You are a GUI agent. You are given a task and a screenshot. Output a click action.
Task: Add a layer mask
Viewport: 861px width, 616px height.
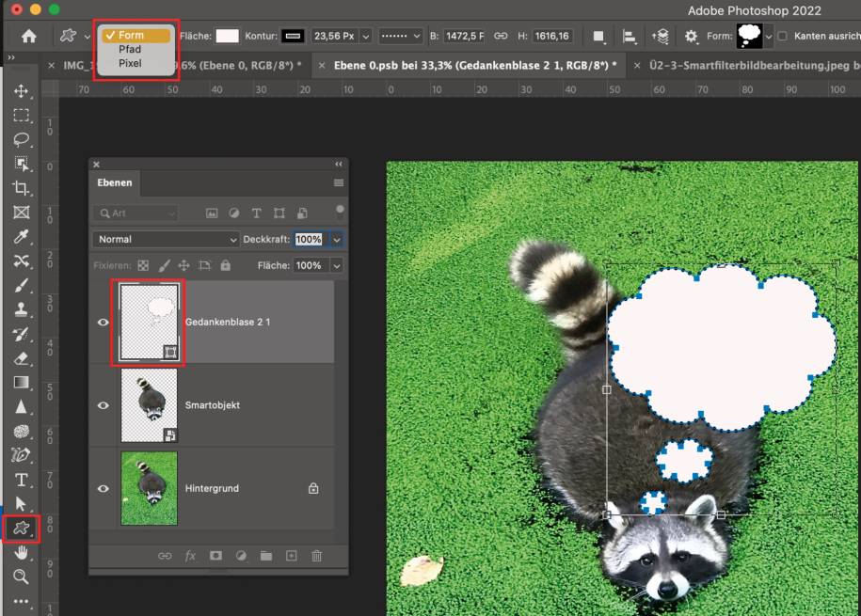click(x=215, y=556)
